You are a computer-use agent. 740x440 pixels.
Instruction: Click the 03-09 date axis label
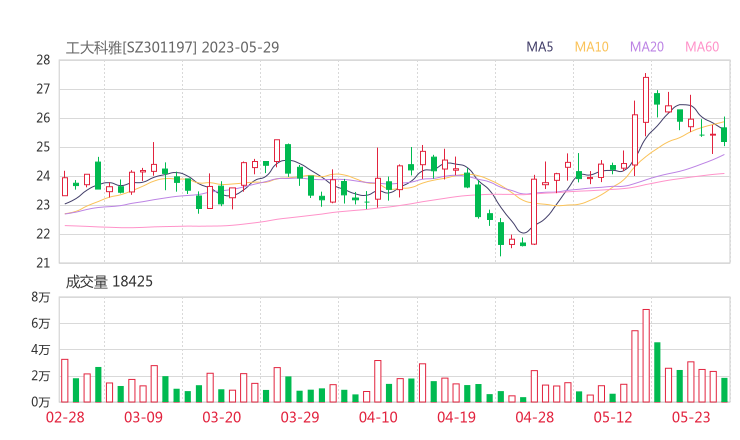143,417
